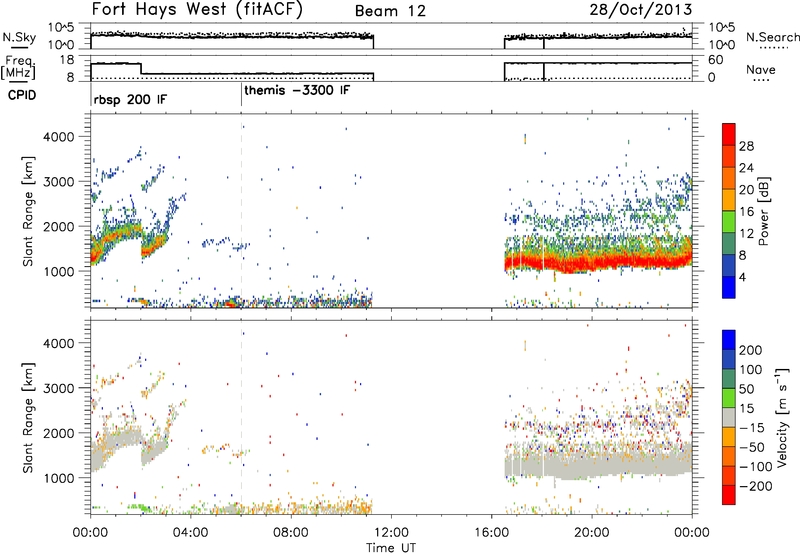
Task: Click the 'Power [dB]' color bar label
Action: click(763, 211)
